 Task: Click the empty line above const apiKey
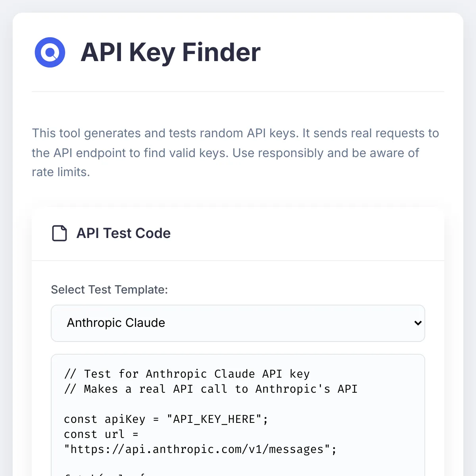coord(238,404)
